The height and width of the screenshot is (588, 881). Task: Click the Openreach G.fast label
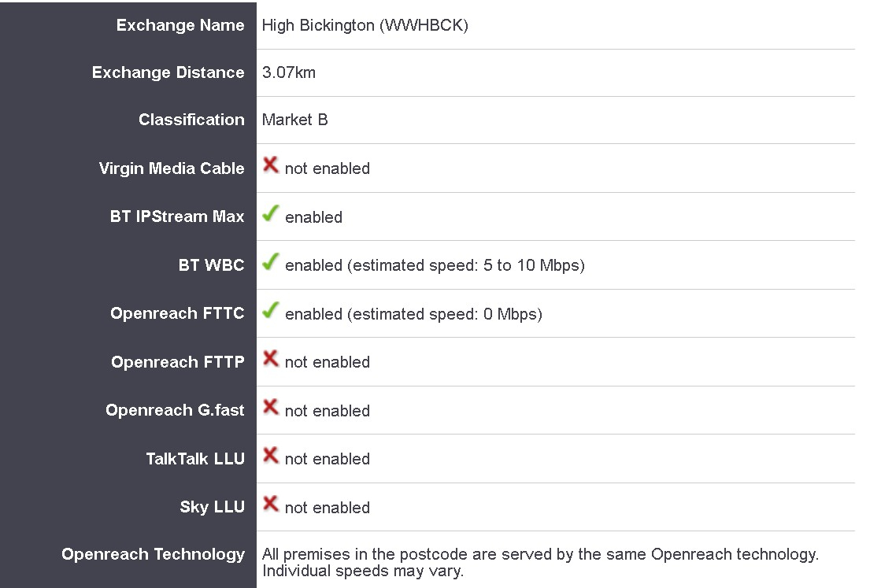[x=175, y=411]
